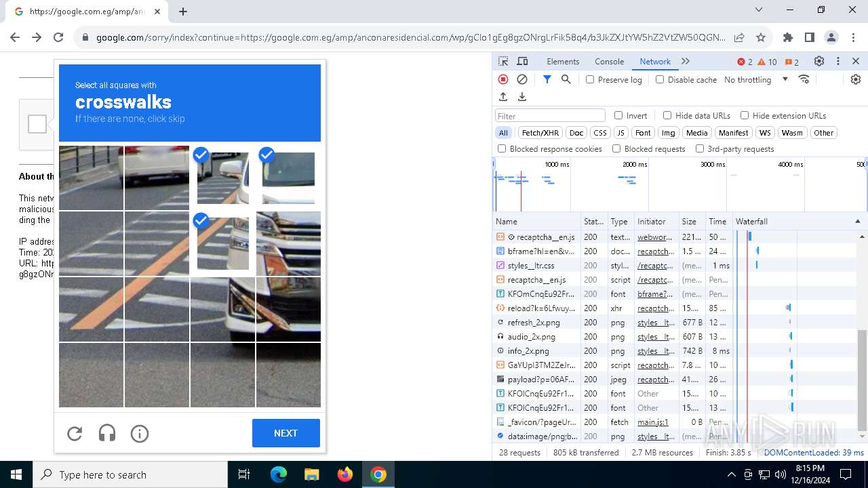The image size is (868, 488).
Task: Enable Preserve log checkbox
Action: (590, 79)
